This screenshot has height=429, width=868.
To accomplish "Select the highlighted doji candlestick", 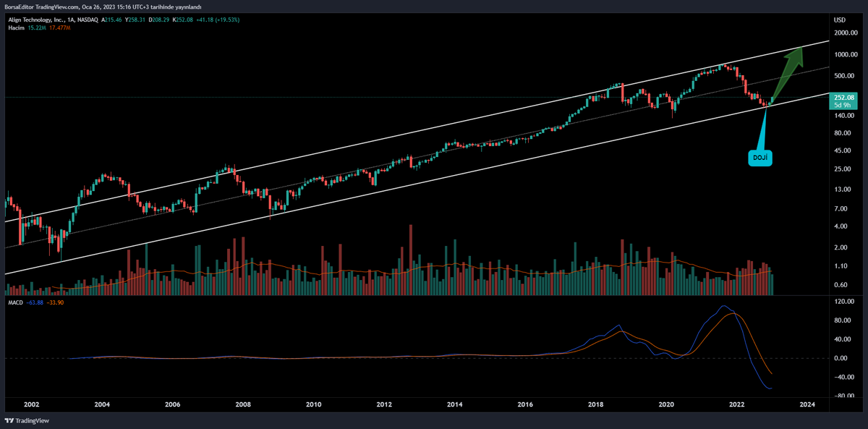I will click(768, 104).
